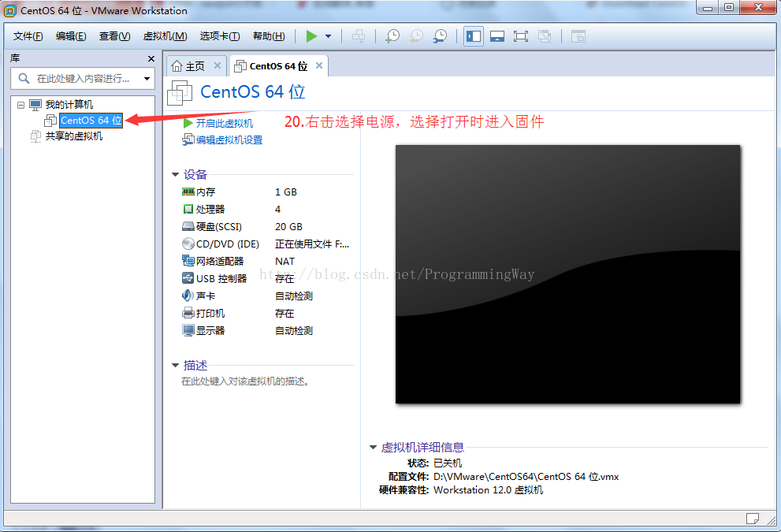Open the library search filter dropdown
The width and height of the screenshot is (781, 532).
click(147, 79)
